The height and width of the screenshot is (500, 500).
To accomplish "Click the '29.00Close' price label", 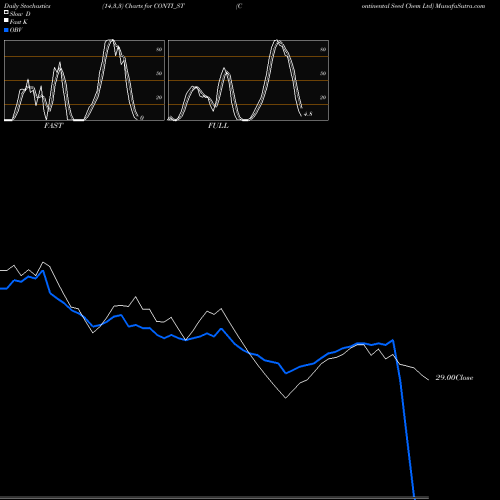I will click(x=454, y=378).
